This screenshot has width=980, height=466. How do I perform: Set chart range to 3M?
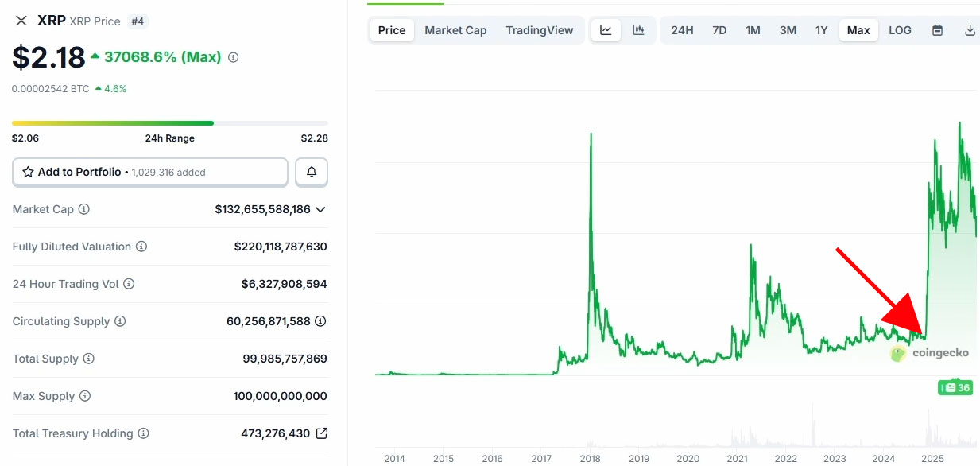[788, 30]
